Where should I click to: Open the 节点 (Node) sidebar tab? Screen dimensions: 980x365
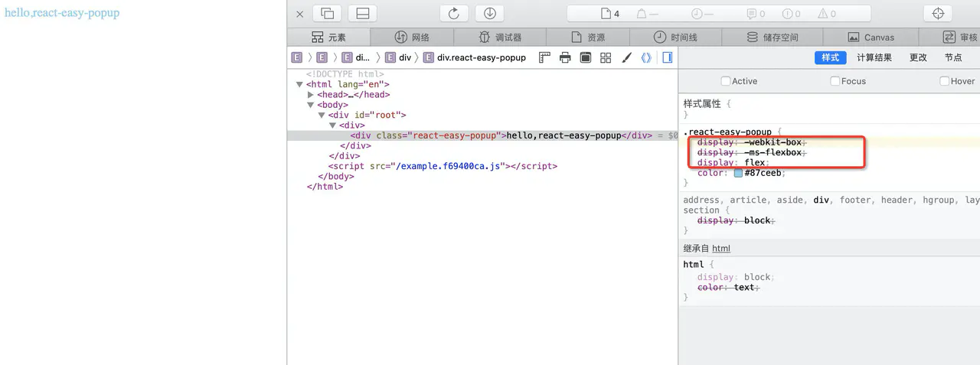pos(953,57)
